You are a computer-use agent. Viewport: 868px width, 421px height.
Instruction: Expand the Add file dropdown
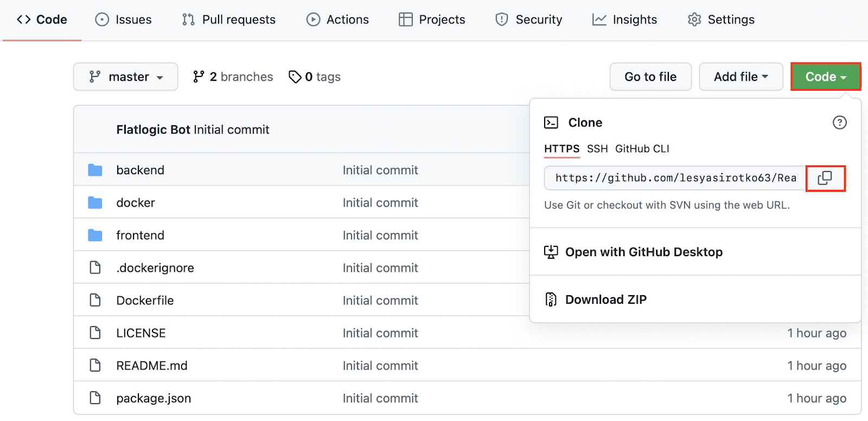point(741,76)
